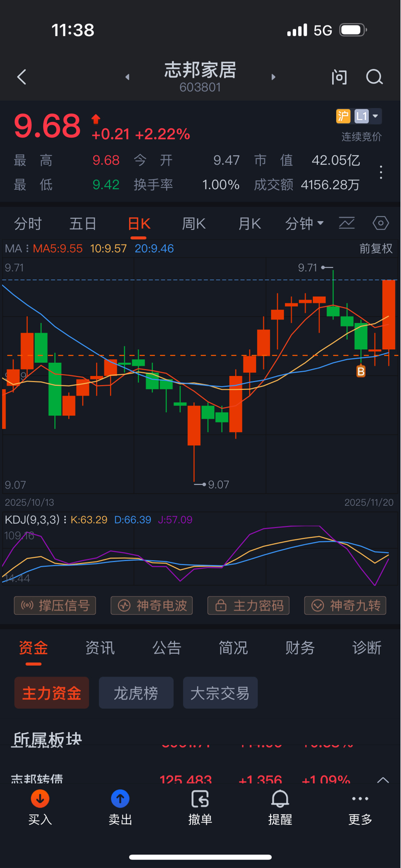401x868 pixels.
Task: Open the three-dot quote details menu
Action: click(381, 172)
